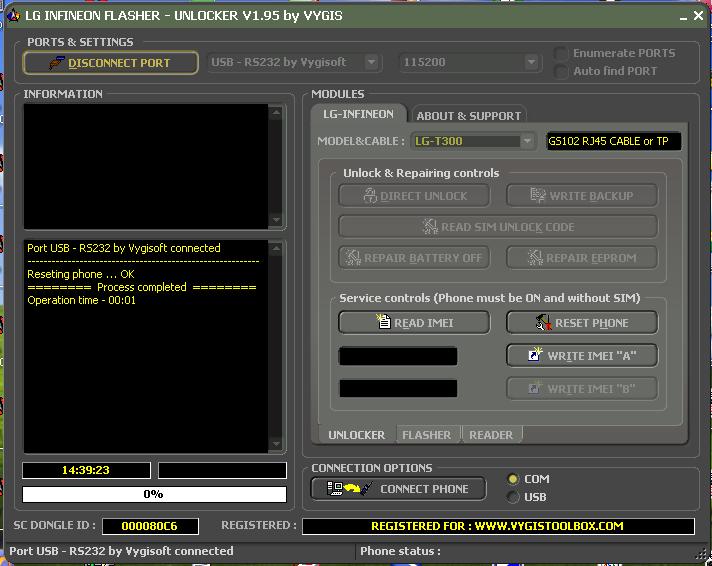Click the "Phone status :" status bar entry

(x=400, y=551)
